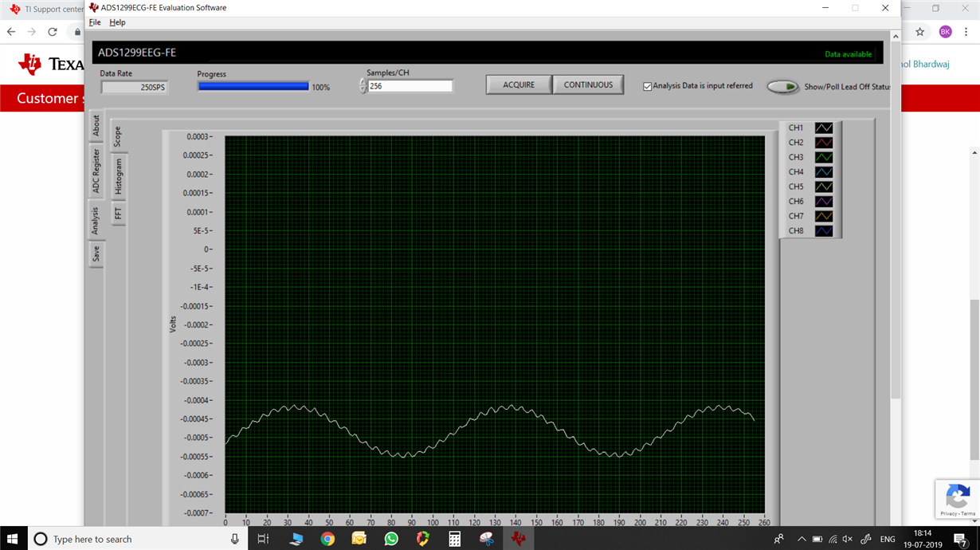The image size is (980, 550).
Task: Click the Data available status text
Action: point(848,54)
